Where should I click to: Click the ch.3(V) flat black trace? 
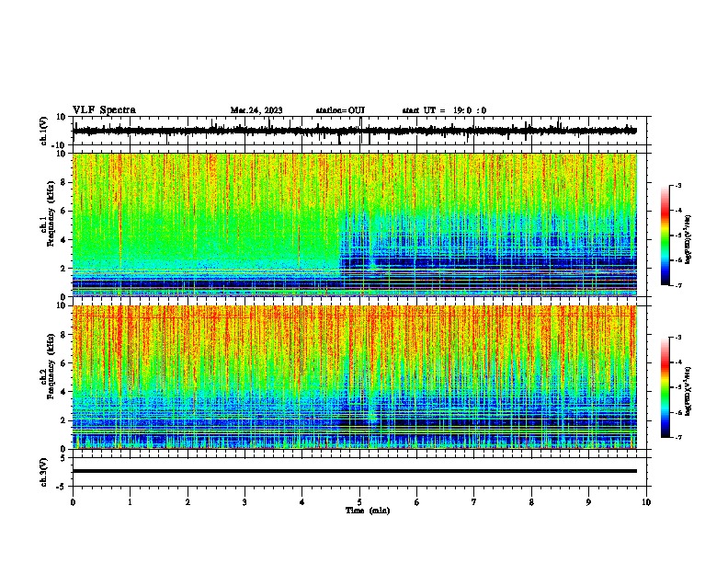(355, 471)
